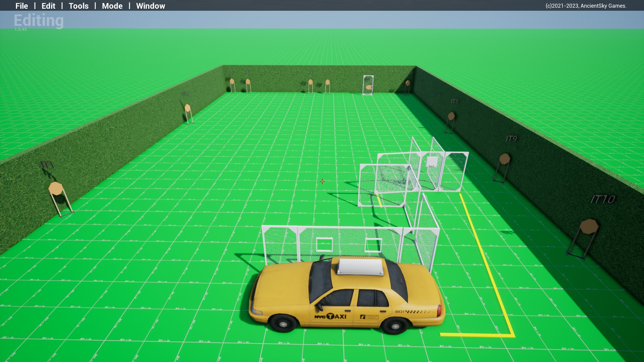Select the IT1 target by the left wall
This screenshot has height=362, width=644.
[56, 189]
